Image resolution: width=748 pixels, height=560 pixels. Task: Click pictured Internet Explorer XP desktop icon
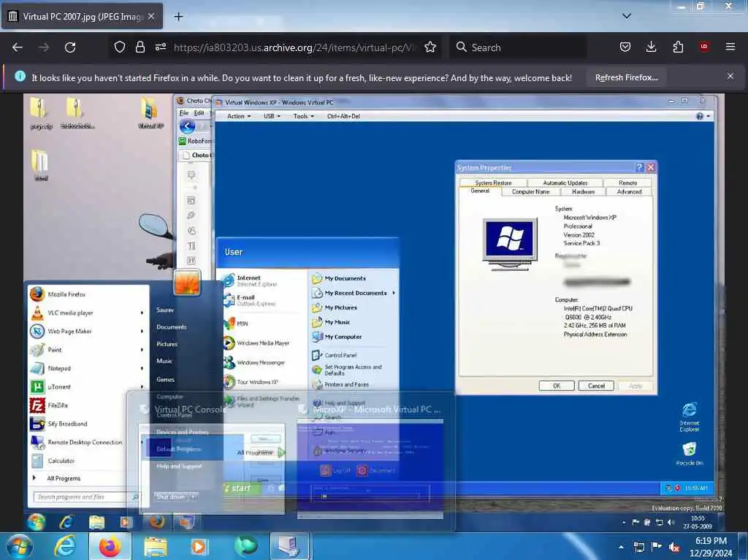pos(690,416)
